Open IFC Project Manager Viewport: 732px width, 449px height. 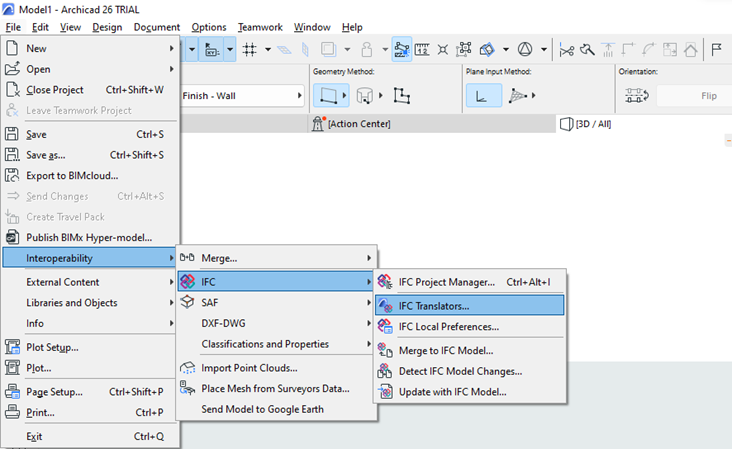[471, 282]
